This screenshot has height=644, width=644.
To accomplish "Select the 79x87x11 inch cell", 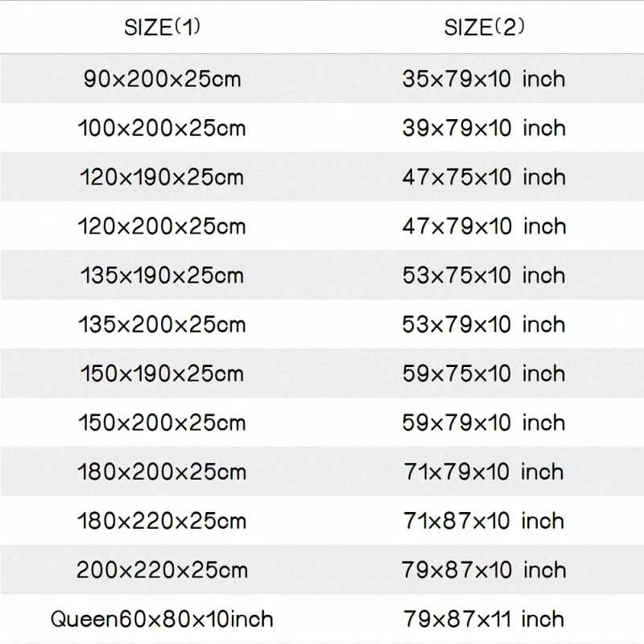I will 484,619.
